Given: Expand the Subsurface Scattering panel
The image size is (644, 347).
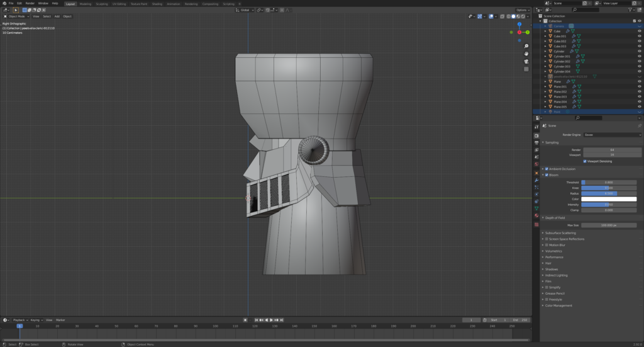Looking at the screenshot, I should click(x=560, y=233).
